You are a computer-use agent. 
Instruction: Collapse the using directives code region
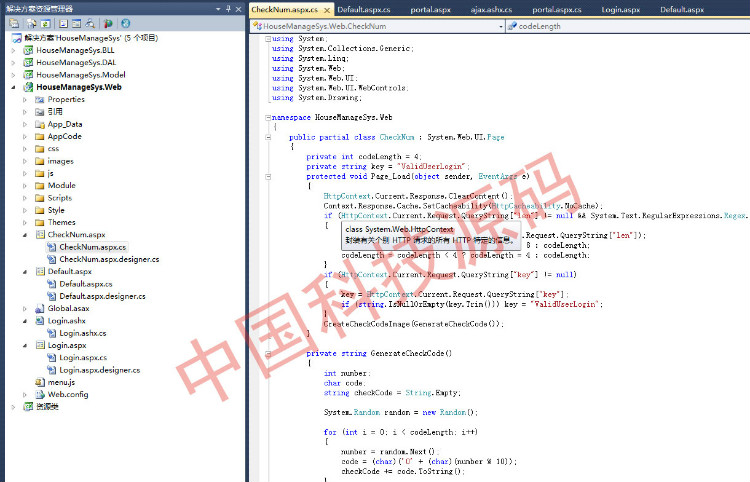(266, 39)
